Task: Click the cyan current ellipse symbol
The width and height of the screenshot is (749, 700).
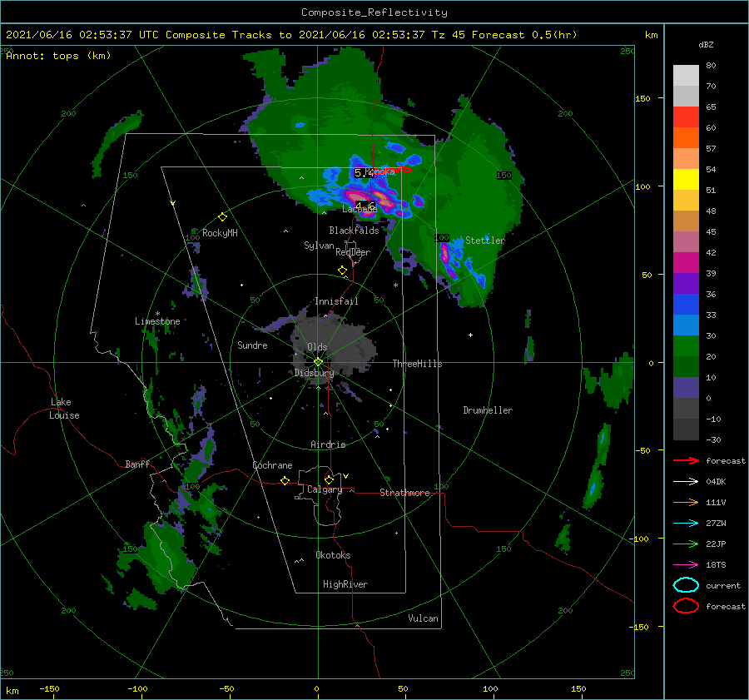Action: tap(686, 585)
